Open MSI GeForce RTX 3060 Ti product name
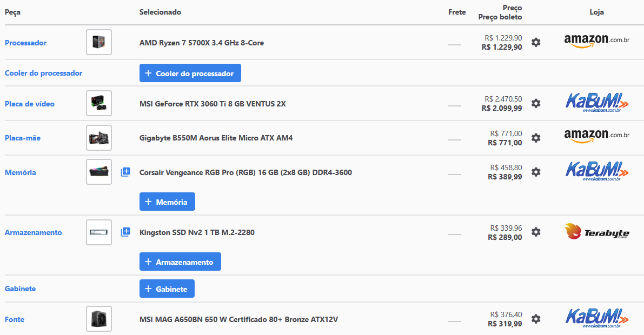Viewport: 644px width, 335px height. (213, 104)
